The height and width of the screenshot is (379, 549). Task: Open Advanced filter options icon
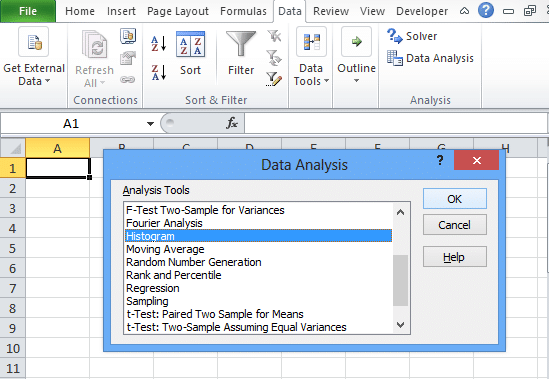(x=274, y=80)
